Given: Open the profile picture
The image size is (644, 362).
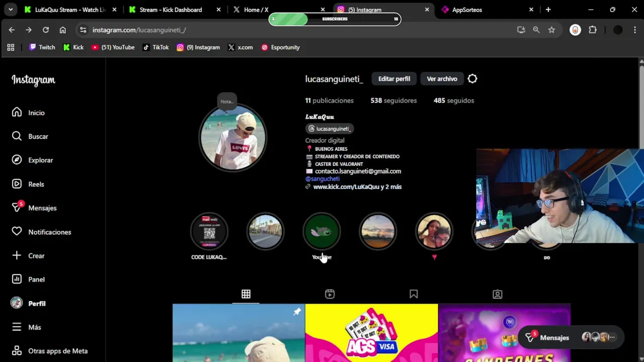Looking at the screenshot, I should pyautogui.click(x=233, y=137).
